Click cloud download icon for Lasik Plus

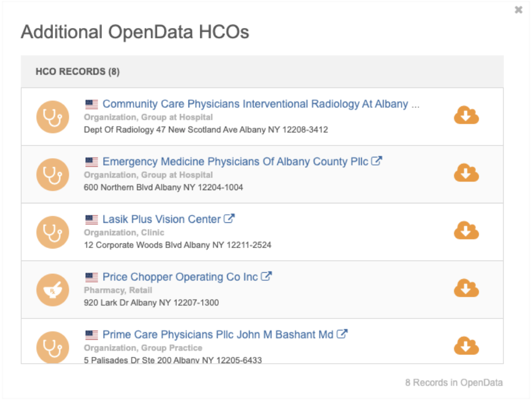pos(466,231)
